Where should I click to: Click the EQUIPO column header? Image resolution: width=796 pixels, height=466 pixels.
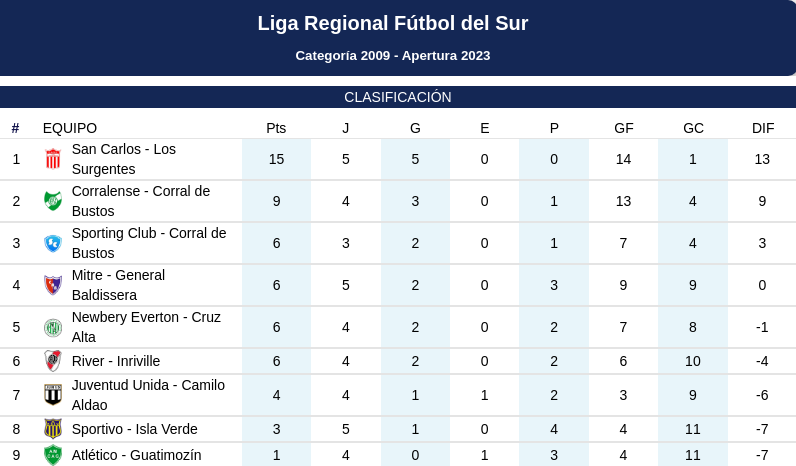point(70,128)
